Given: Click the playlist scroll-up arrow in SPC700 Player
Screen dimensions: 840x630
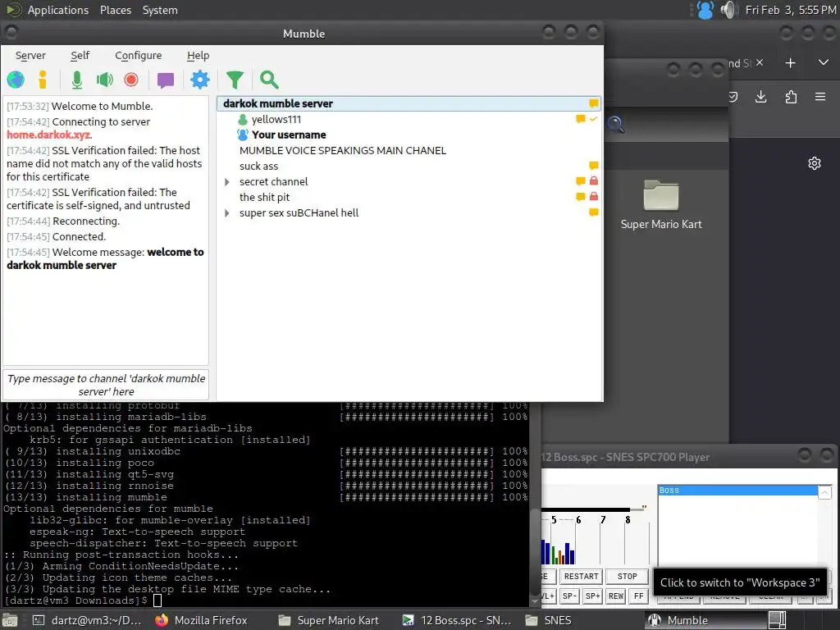Looking at the screenshot, I should 825,492.
